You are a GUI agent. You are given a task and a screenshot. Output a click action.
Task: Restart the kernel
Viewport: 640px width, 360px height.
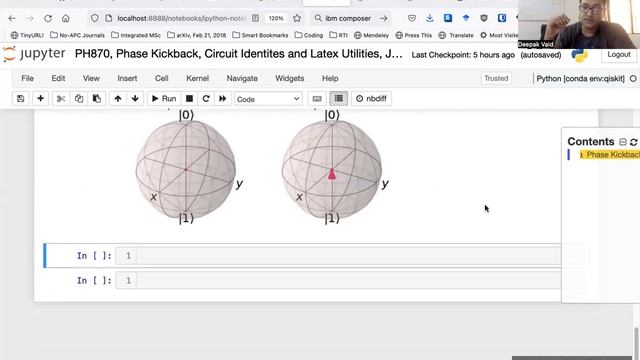206,99
